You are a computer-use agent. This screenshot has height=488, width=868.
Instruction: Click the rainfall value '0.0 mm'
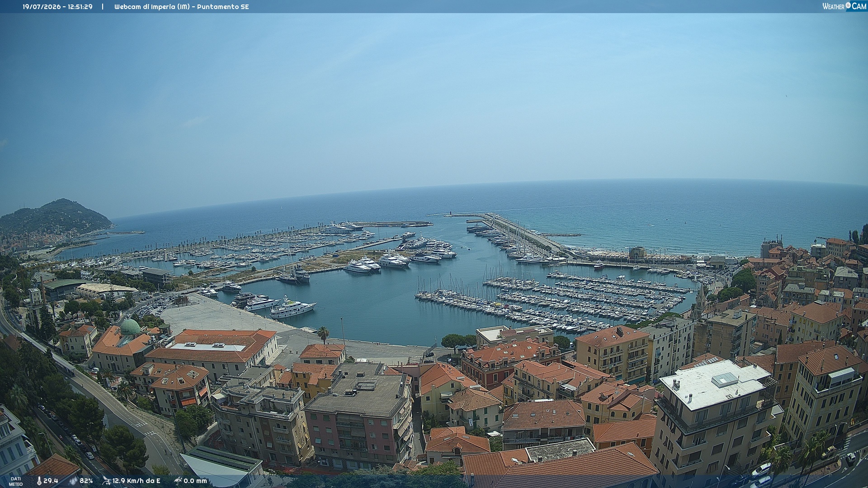coord(195,481)
